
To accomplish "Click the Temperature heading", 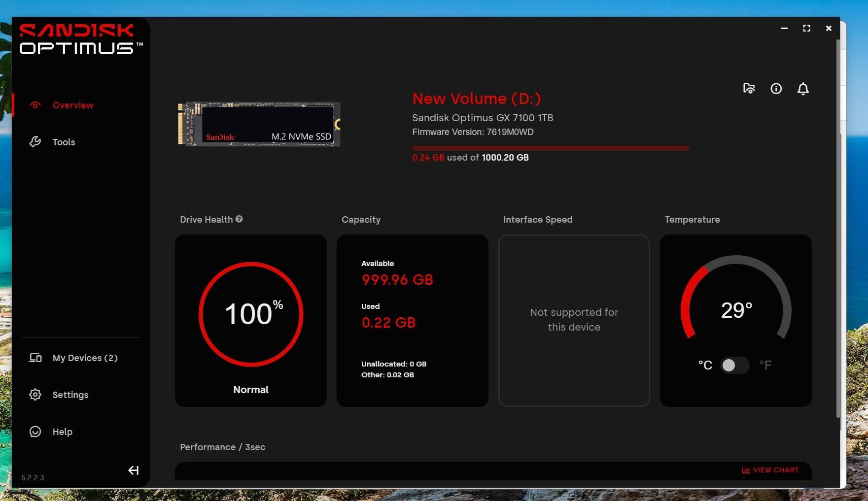I will (692, 220).
